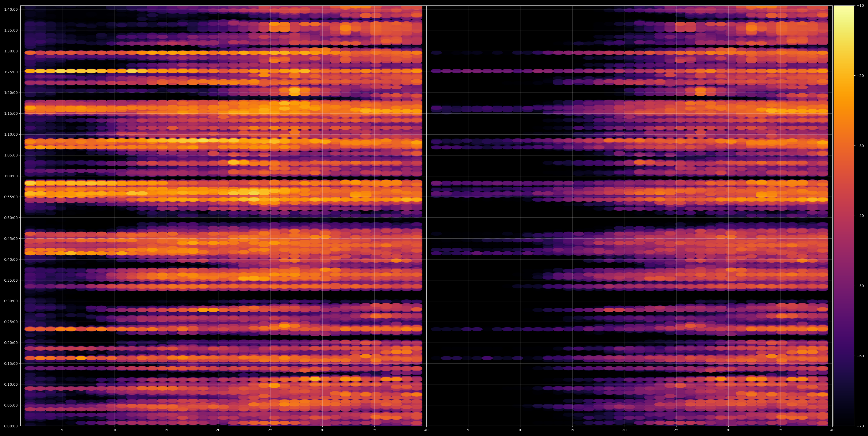Click the −10 colorbar tick label
This screenshot has width=868, height=436.
pos(860,5)
